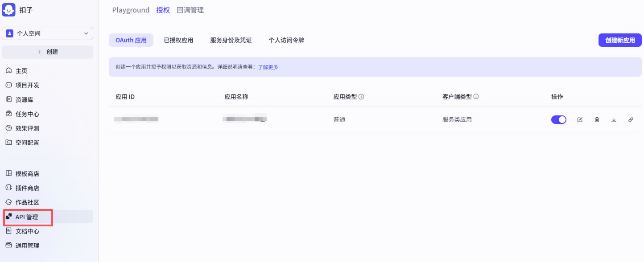Viewport: 644px width, 262px height.
Task: Select the 已授权应用 sub-tab
Action: click(178, 40)
